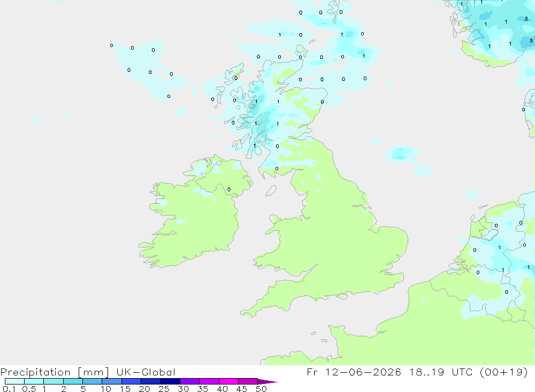Click the '0' value over Northern Ireland

229,189
